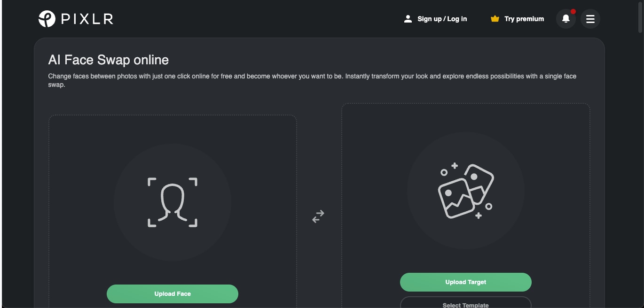Image resolution: width=644 pixels, height=308 pixels.
Task: Click the gold crown premium icon
Action: 495,19
